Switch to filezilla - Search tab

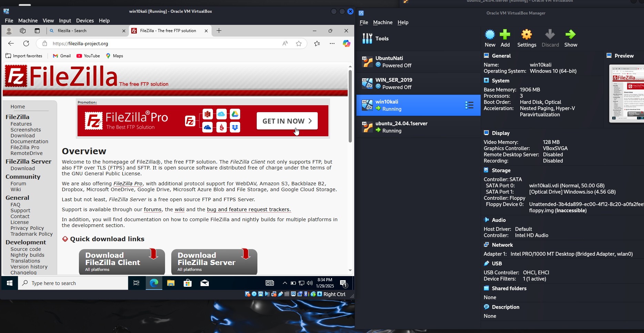(88, 31)
